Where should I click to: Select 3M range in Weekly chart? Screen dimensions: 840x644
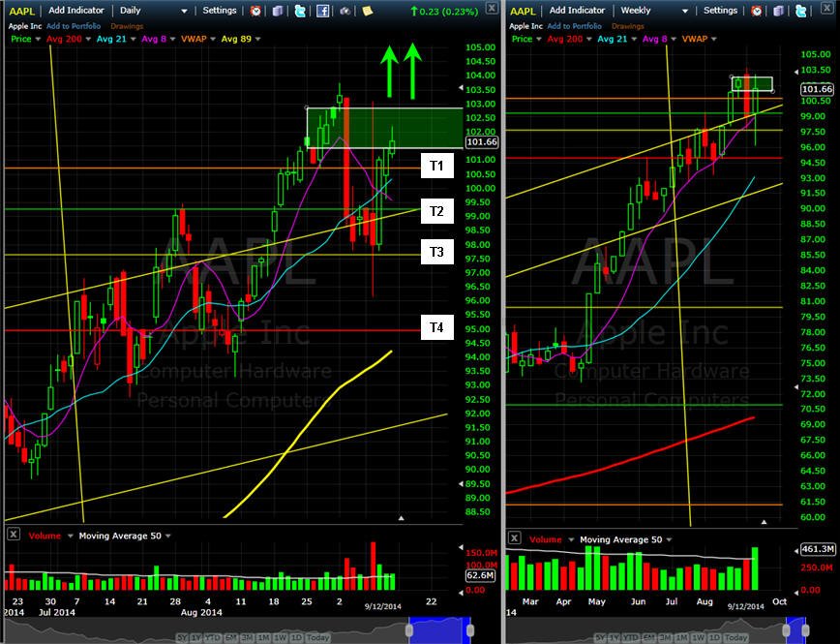pyautogui.click(x=665, y=638)
